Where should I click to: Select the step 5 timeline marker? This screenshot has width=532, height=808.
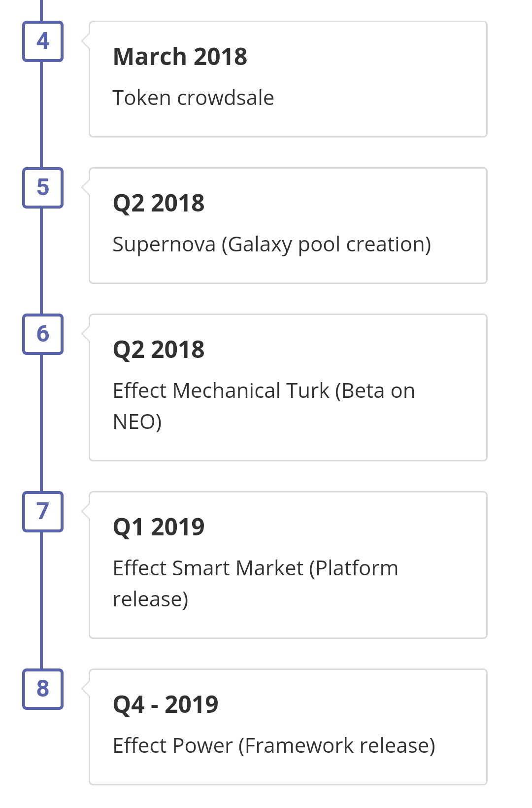[x=43, y=188]
